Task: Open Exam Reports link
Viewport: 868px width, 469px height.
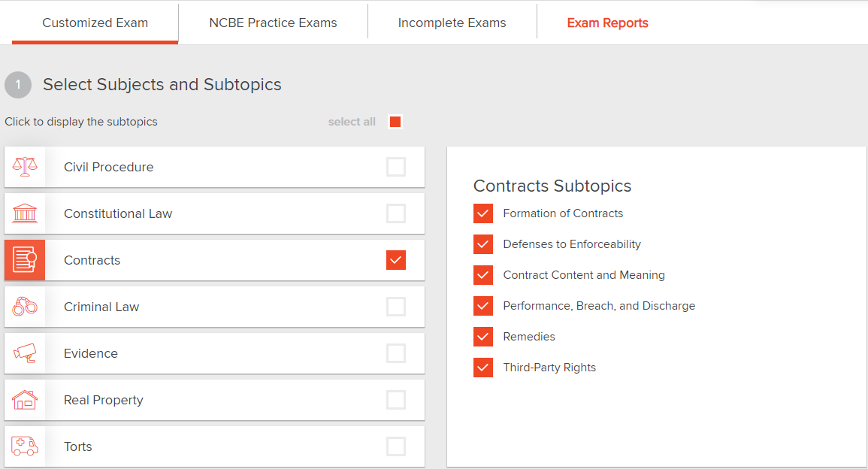Action: (x=607, y=23)
